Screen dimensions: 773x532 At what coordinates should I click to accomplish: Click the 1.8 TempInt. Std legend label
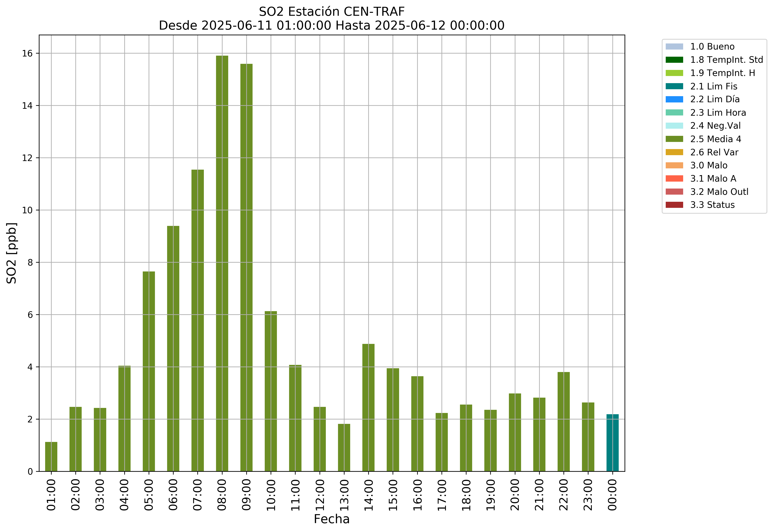[726, 60]
